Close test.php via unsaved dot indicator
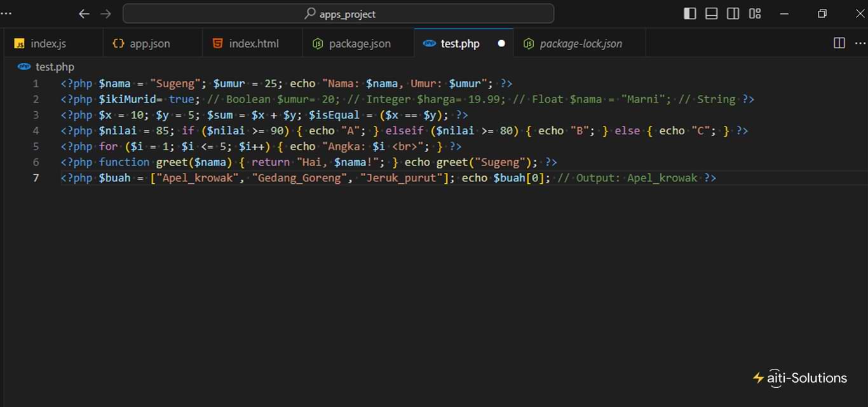Image resolution: width=868 pixels, height=407 pixels. [x=501, y=43]
